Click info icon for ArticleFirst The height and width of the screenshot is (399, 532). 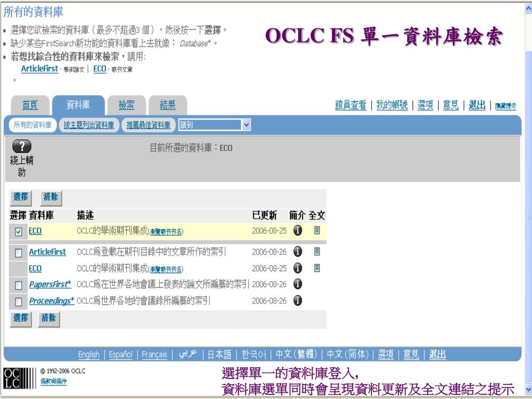tap(298, 251)
